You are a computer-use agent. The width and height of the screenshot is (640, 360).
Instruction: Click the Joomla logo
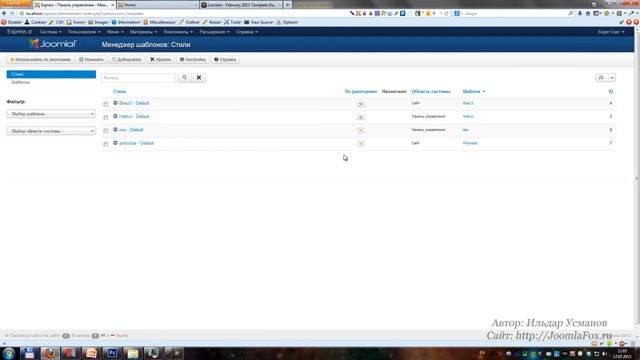coord(52,44)
